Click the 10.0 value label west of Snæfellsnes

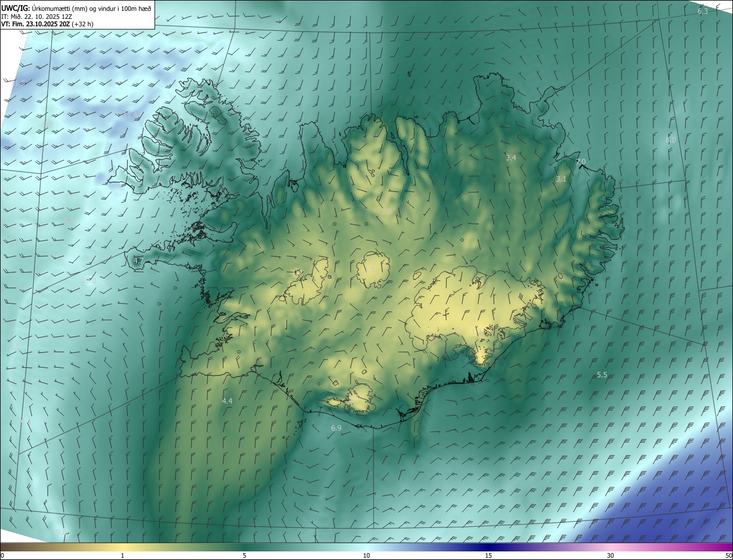click(x=89, y=281)
